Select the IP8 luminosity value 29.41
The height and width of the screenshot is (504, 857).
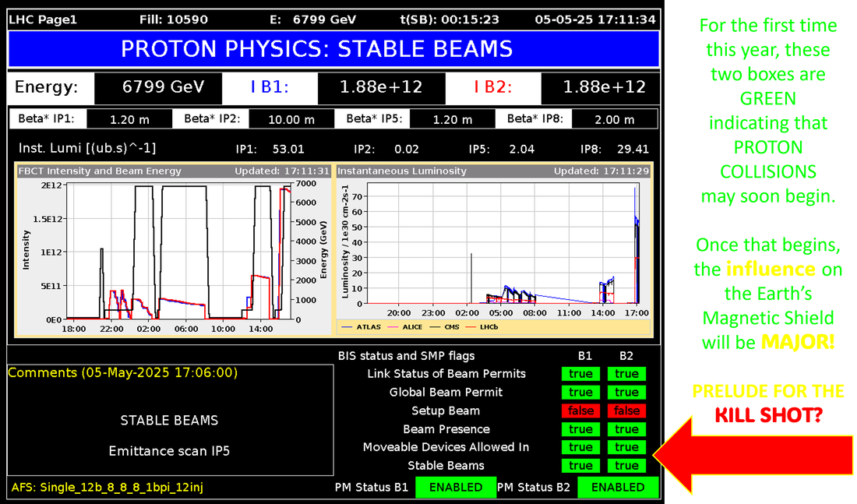633,150
